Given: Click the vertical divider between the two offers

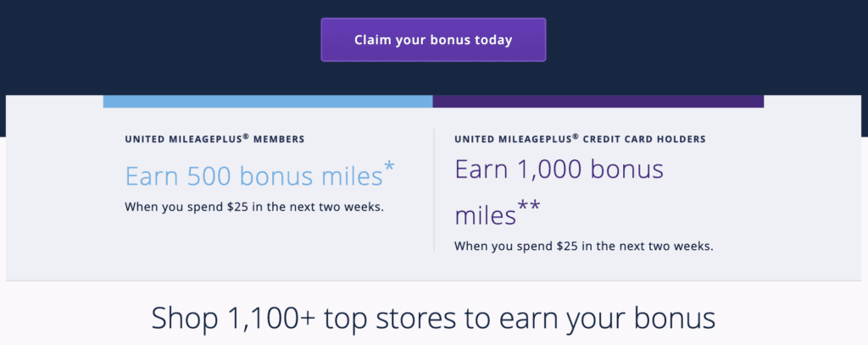Looking at the screenshot, I should (434, 190).
